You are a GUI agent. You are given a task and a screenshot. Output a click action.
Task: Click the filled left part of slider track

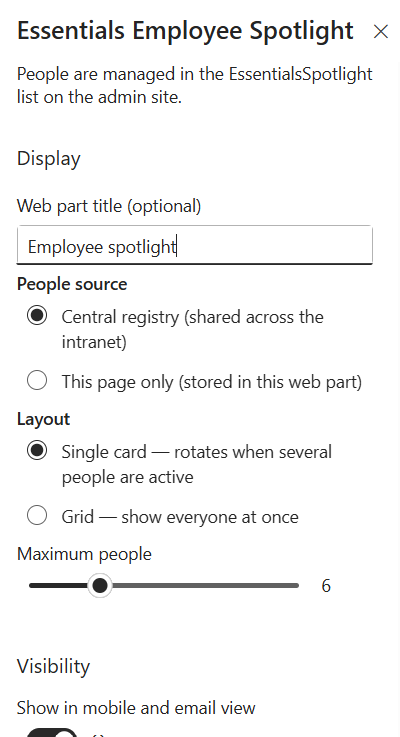tap(58, 586)
